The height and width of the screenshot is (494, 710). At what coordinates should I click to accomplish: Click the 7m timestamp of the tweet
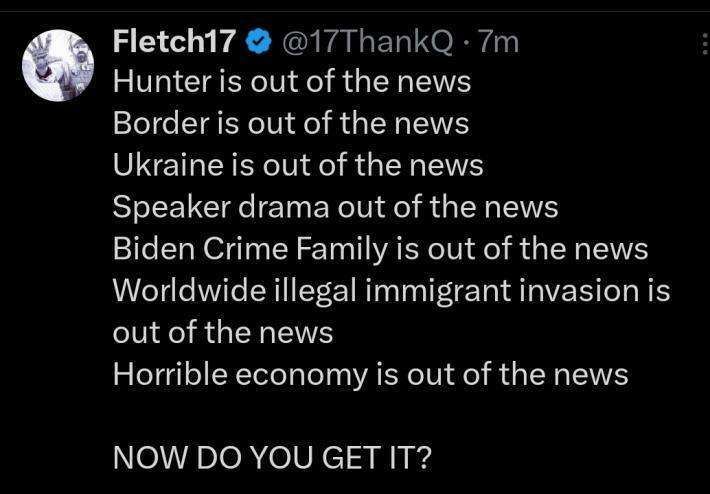499,42
